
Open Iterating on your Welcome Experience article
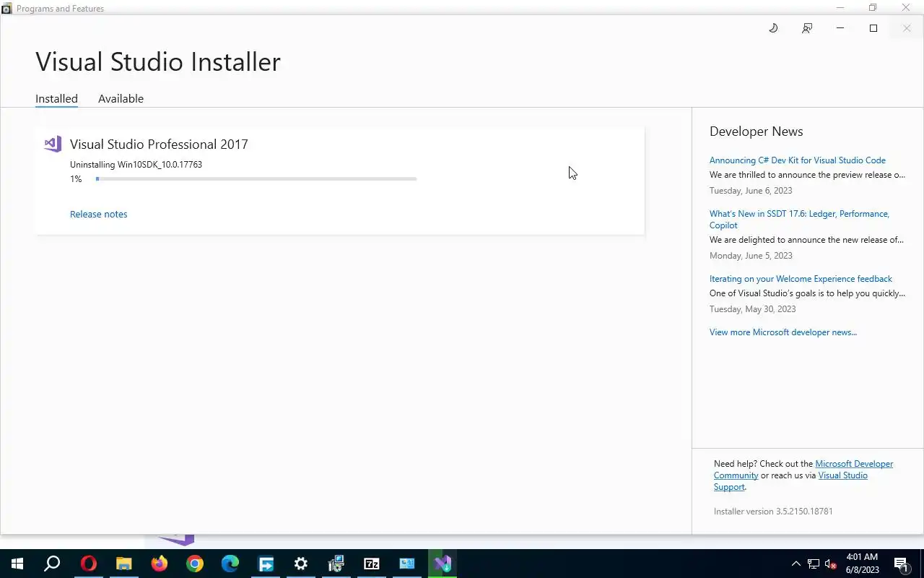point(801,279)
